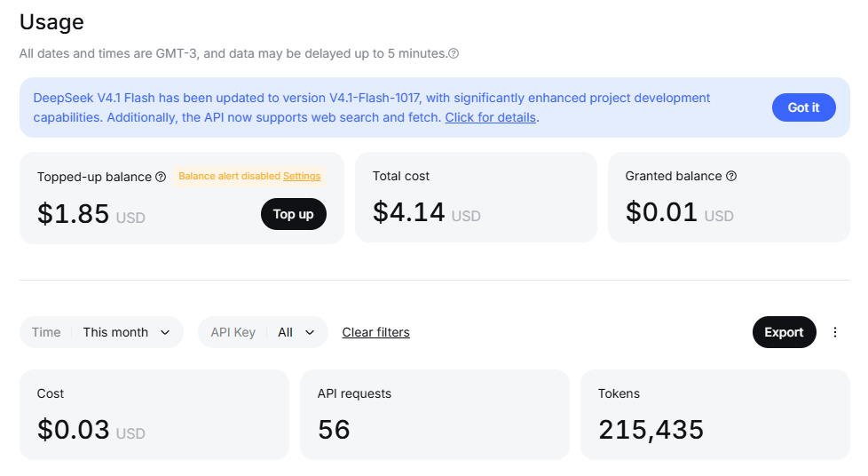
Task: Select the This month time option
Action: pyautogui.click(x=115, y=332)
